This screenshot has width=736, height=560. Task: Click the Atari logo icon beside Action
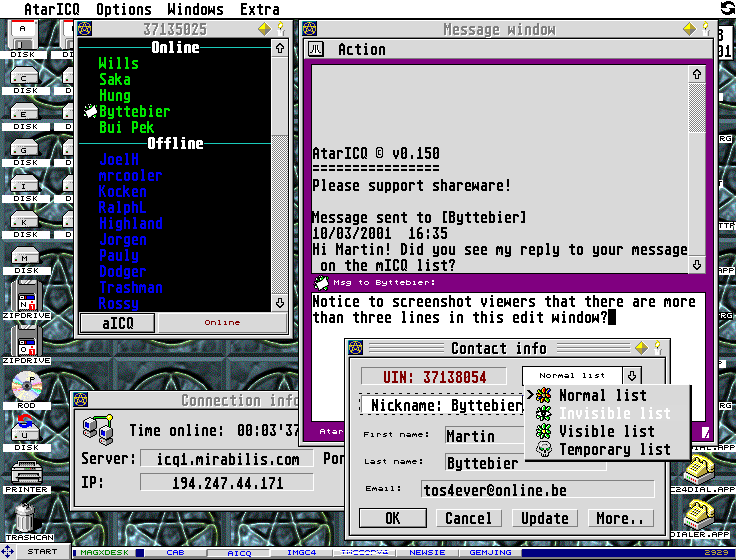[316, 49]
